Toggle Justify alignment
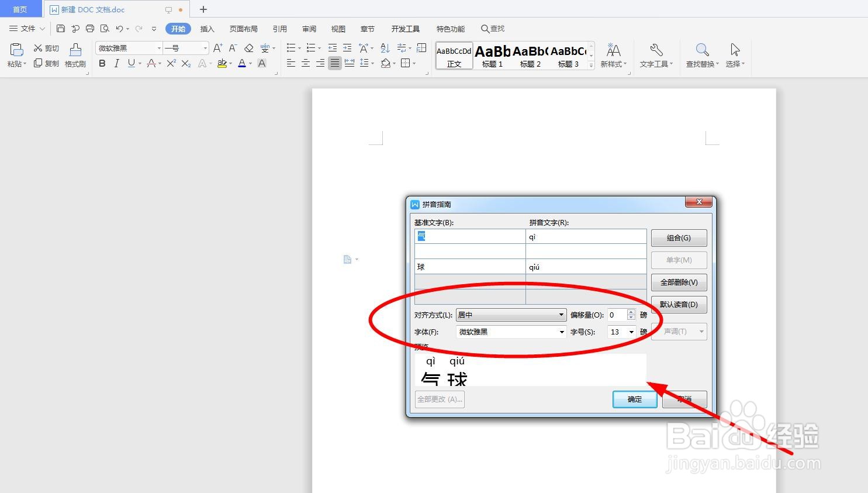 click(x=335, y=63)
